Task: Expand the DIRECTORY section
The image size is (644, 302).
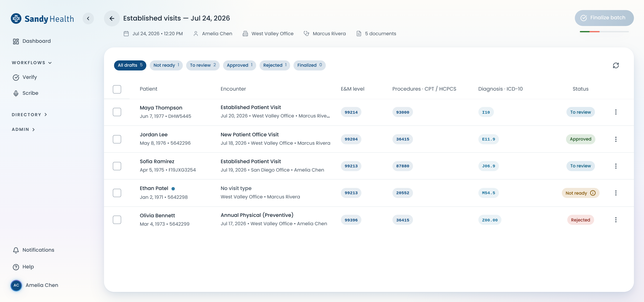Action: (x=30, y=115)
